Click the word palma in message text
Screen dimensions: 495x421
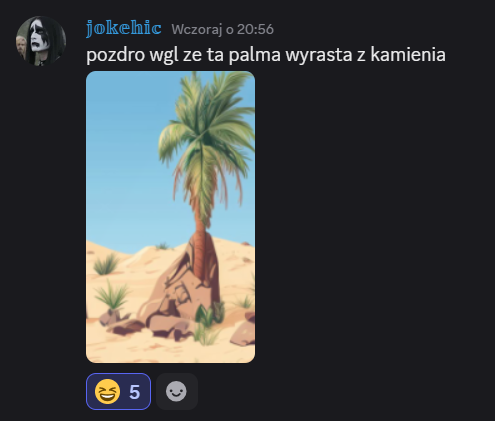[x=255, y=55]
